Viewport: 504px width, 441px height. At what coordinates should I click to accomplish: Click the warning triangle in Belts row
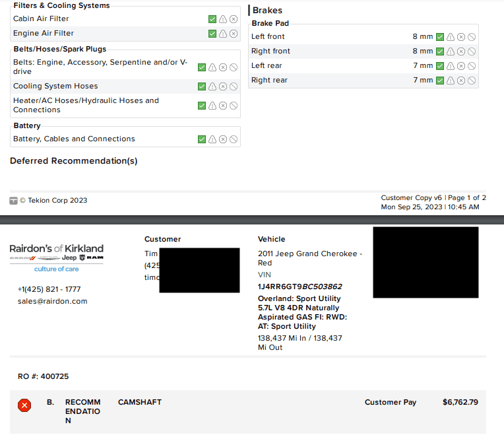pyautogui.click(x=212, y=67)
